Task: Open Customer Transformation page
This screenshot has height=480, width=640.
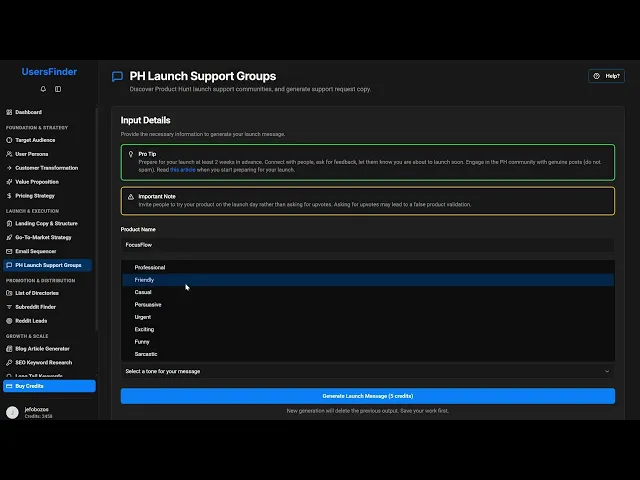Action: [47, 168]
